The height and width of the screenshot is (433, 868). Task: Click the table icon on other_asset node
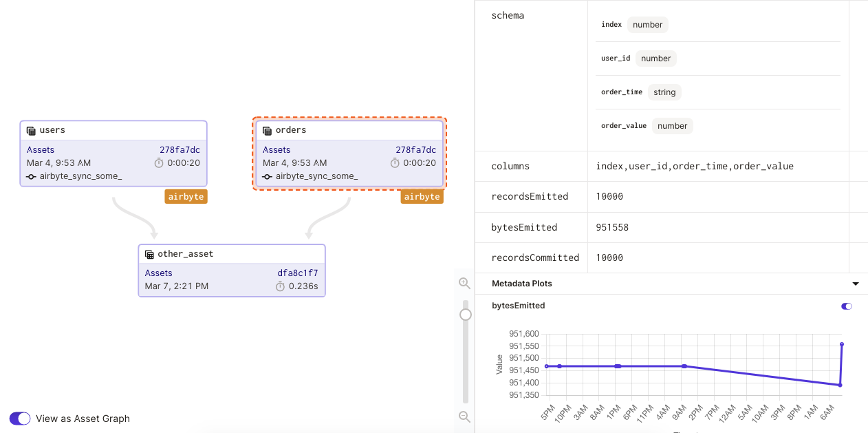[149, 255]
